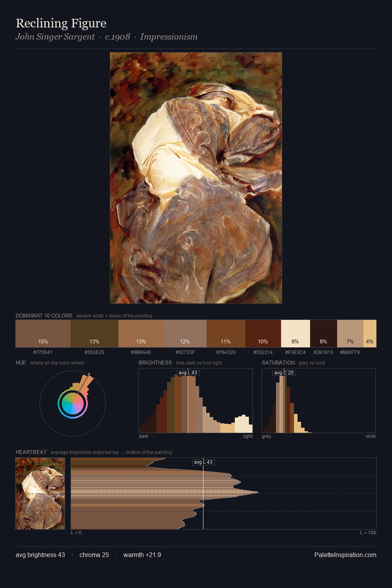Screen dimensions: 392x588
Task: Click 'chroma 25' in the footer
Action: [94, 555]
